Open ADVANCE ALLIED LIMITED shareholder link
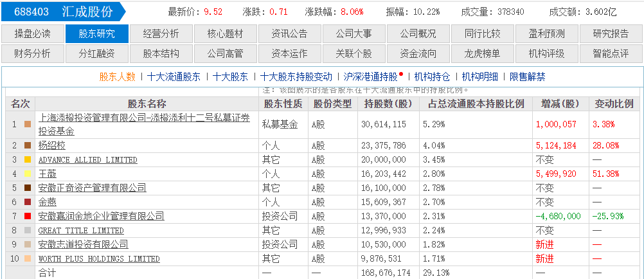This screenshot has width=644, height=279. coord(88,159)
